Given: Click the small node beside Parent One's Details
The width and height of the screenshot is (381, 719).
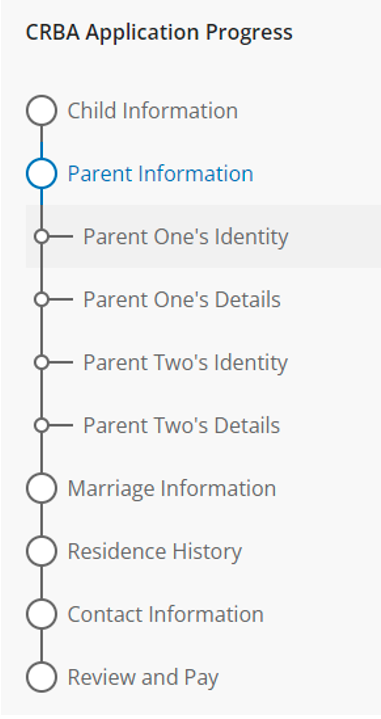Looking at the screenshot, I should [x=41, y=299].
